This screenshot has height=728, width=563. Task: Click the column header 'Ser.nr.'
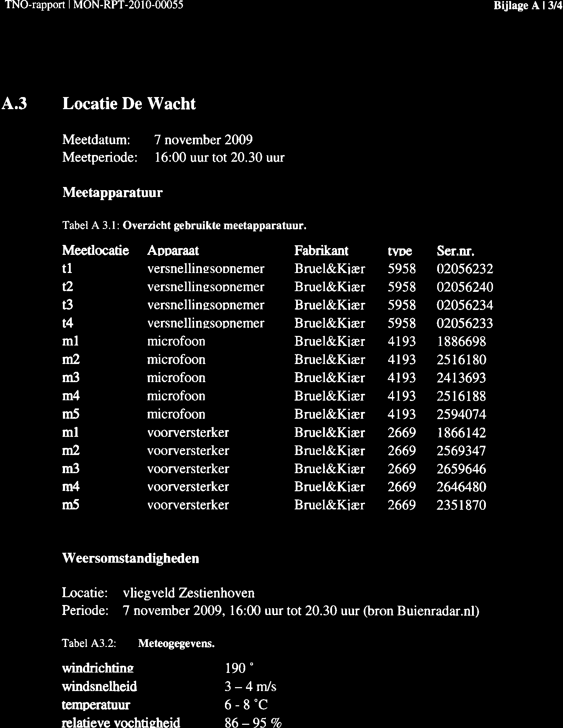coord(456,251)
